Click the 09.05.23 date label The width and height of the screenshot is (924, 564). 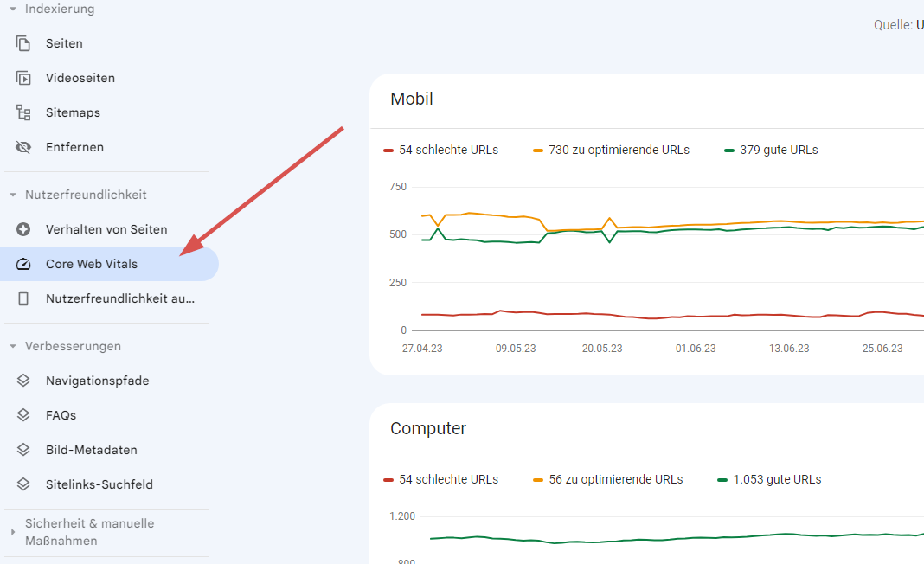click(x=516, y=349)
